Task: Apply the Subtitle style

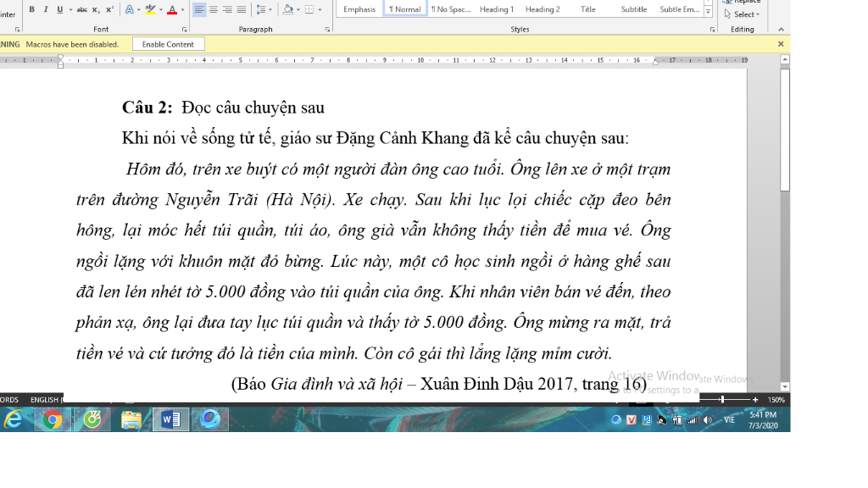Action: coord(634,9)
